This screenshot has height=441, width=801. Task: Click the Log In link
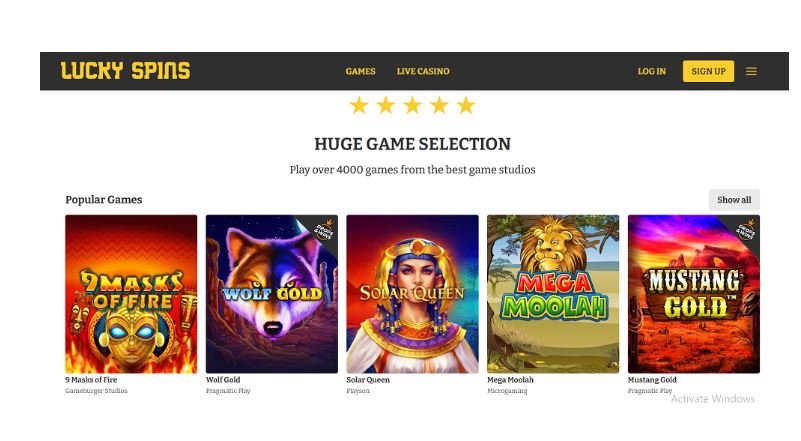tap(652, 72)
